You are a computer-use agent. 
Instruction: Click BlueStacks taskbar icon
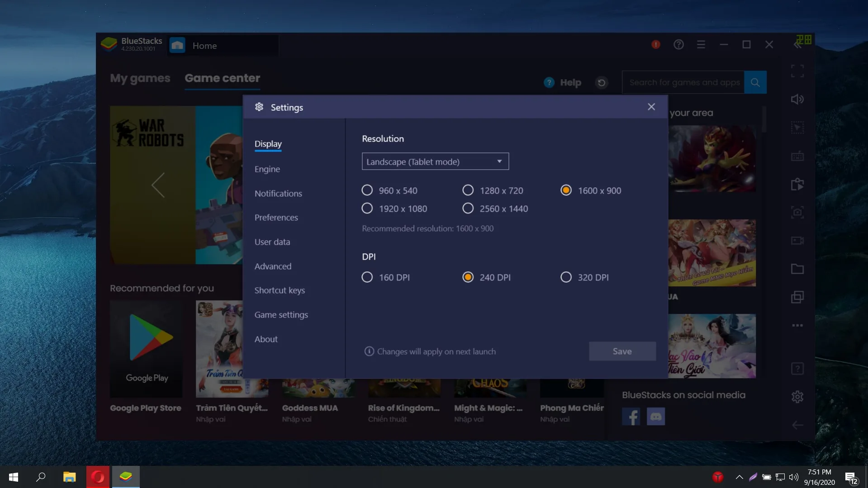pos(126,477)
